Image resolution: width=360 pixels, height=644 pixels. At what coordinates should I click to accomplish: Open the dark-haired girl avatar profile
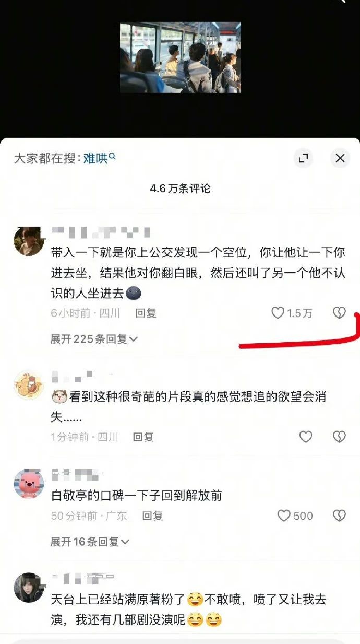(x=28, y=587)
